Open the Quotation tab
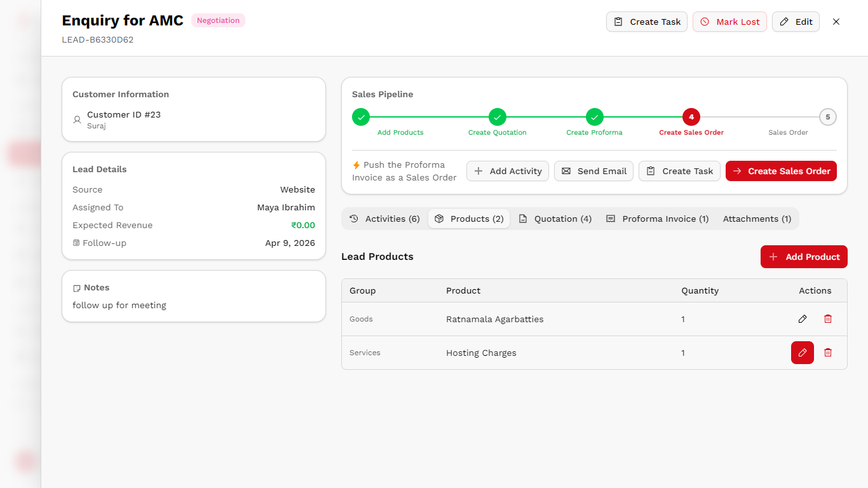 [555, 219]
